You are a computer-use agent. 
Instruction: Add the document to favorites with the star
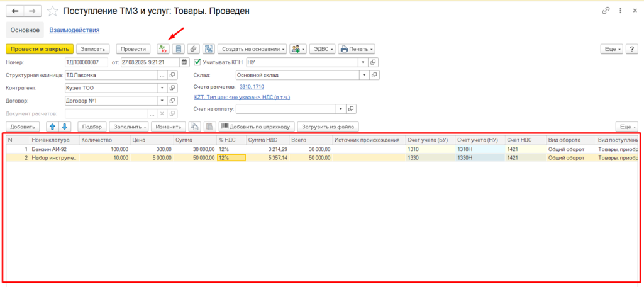point(53,11)
